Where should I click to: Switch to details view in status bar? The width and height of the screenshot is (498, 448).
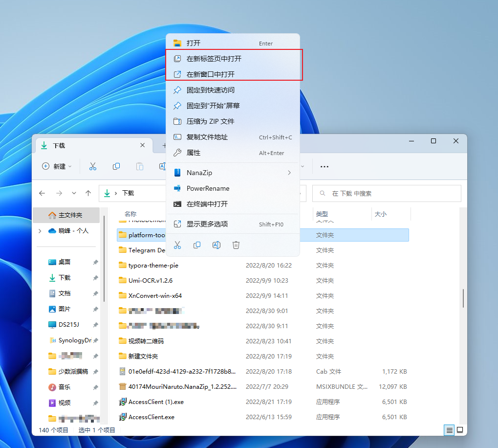point(449,430)
